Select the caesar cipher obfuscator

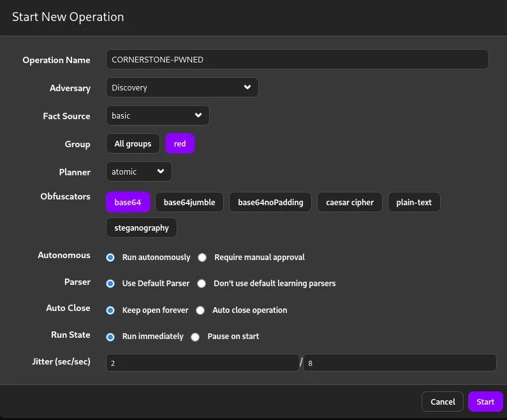tap(349, 202)
